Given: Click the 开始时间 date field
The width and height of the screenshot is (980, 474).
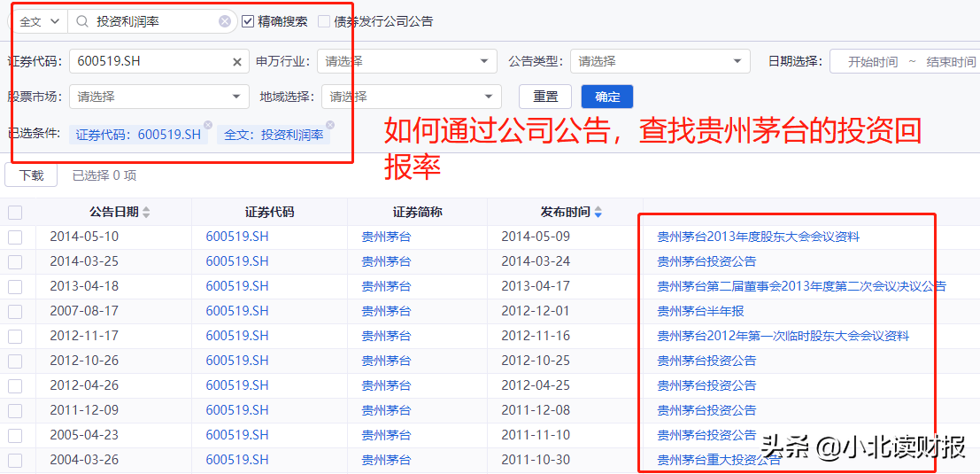Looking at the screenshot, I should point(873,62).
